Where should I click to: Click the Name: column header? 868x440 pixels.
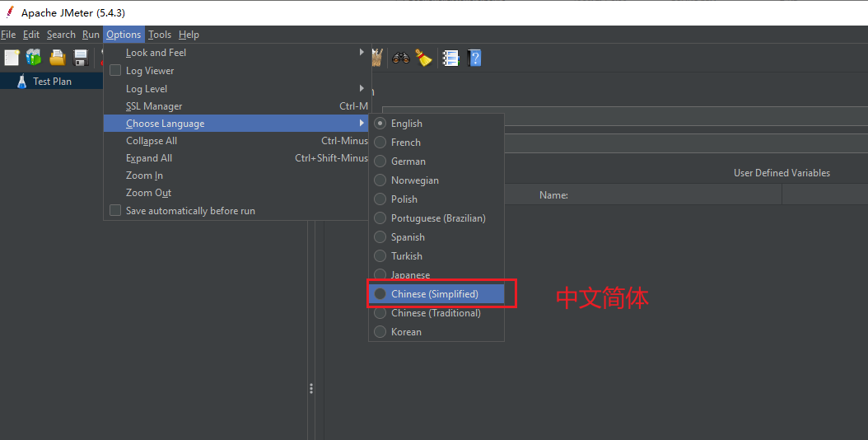tap(553, 195)
